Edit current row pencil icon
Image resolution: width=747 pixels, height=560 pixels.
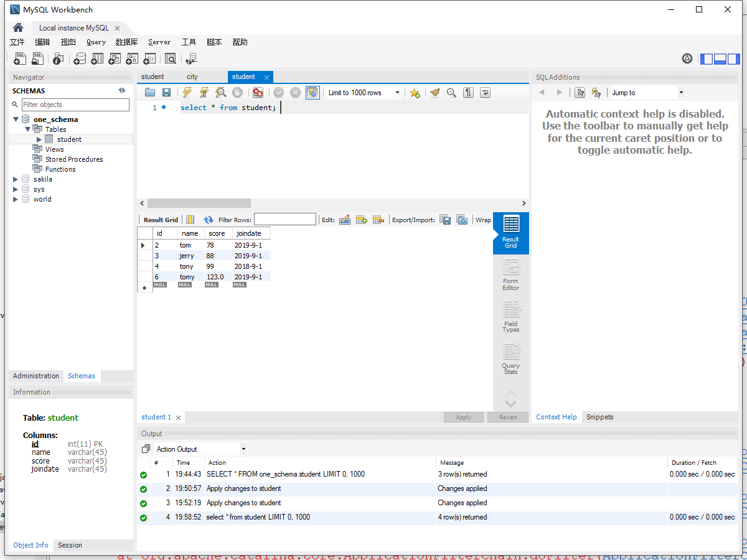pyautogui.click(x=345, y=220)
